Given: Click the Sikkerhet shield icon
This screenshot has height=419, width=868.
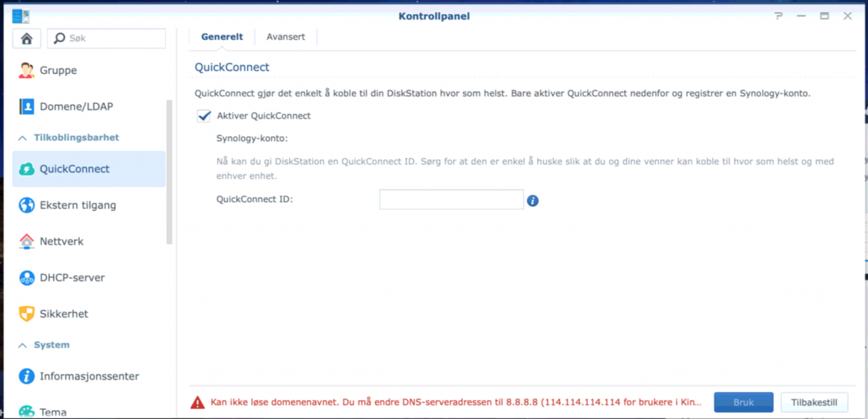Looking at the screenshot, I should pos(26,314).
